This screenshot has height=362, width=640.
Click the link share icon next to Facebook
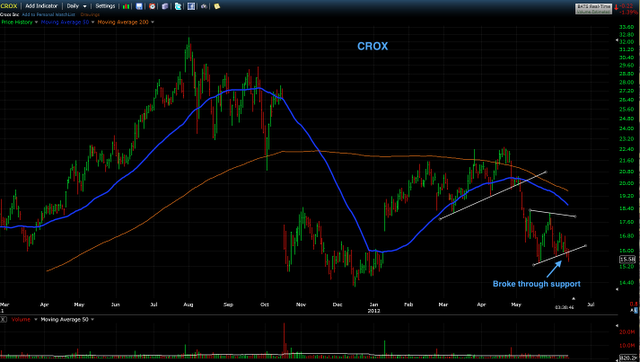(x=204, y=7)
